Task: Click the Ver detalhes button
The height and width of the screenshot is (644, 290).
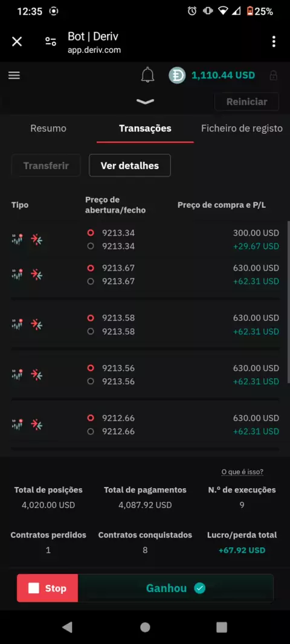Action: click(x=130, y=166)
